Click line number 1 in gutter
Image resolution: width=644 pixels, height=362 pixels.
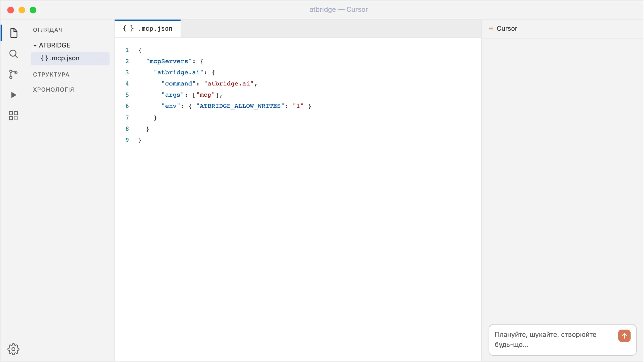click(127, 50)
